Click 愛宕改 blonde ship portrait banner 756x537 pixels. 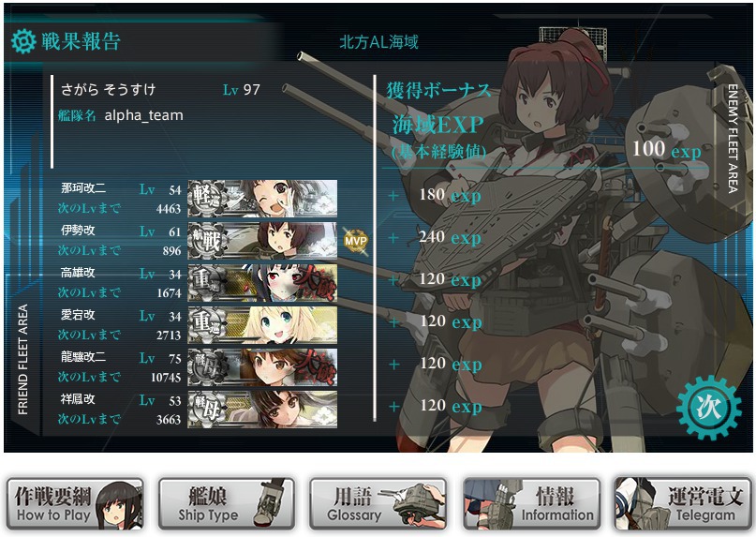(x=262, y=324)
